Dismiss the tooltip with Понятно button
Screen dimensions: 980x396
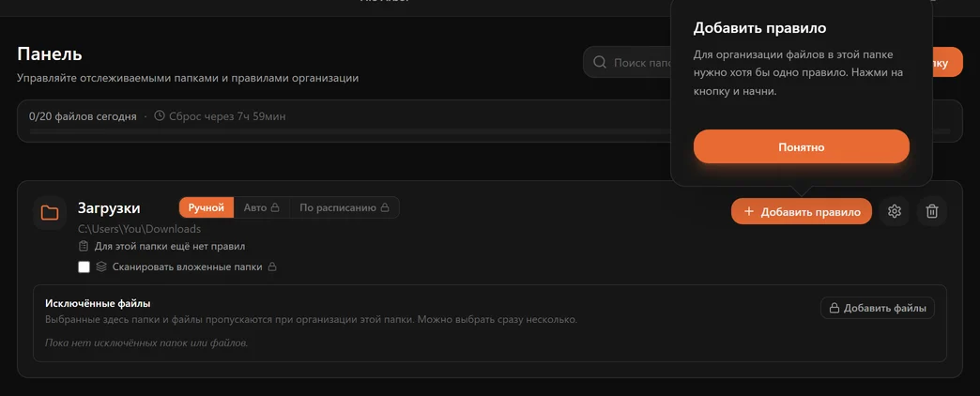pyautogui.click(x=802, y=146)
